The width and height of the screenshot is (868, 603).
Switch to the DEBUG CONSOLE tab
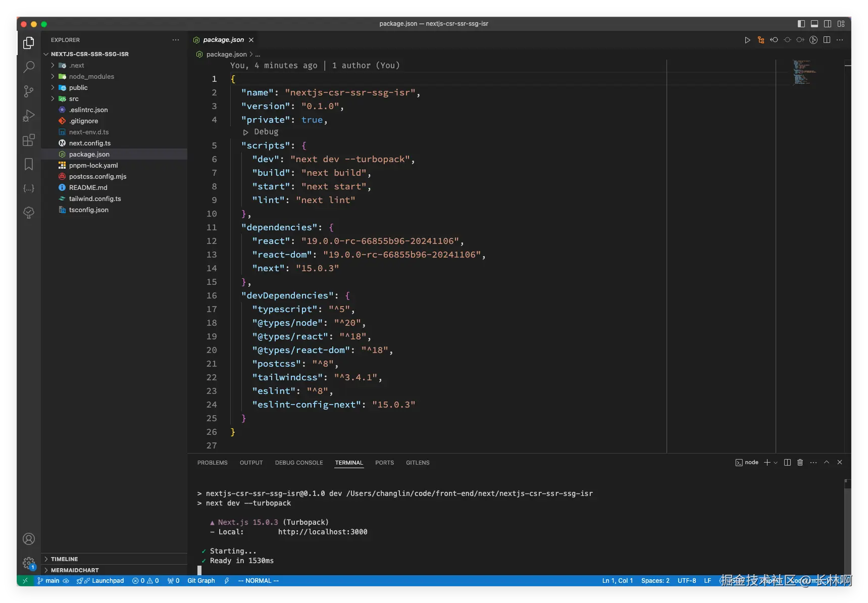point(298,463)
